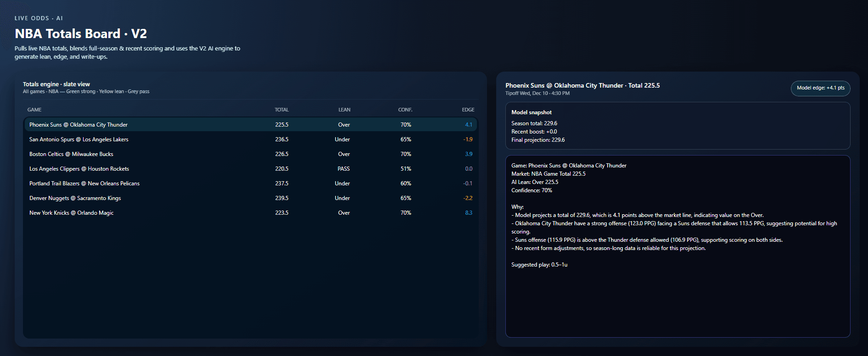Click the Over lean in Celtics row
868x356 pixels.
[344, 154]
